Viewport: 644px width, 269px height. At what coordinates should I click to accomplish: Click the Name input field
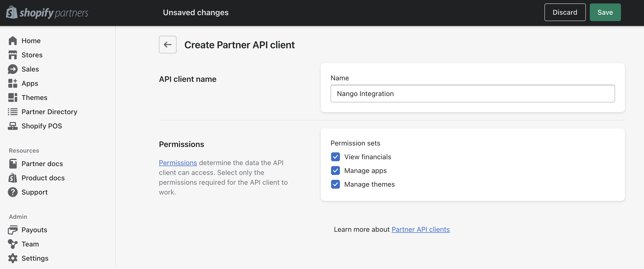(472, 94)
